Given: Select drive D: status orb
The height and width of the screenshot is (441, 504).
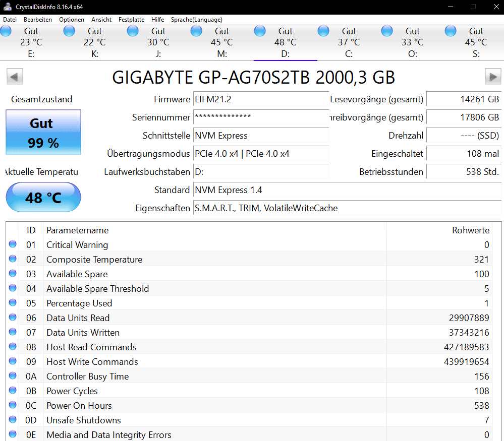Looking at the screenshot, I should [260, 31].
